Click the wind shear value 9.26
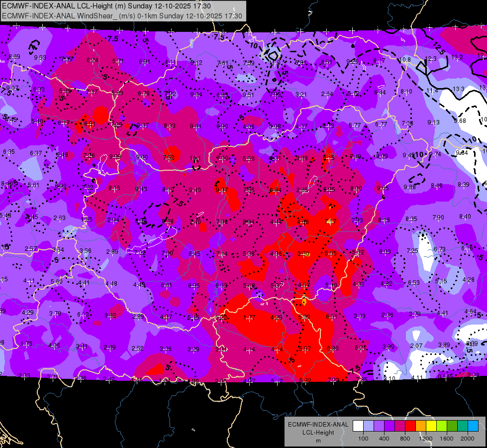 (353, 61)
